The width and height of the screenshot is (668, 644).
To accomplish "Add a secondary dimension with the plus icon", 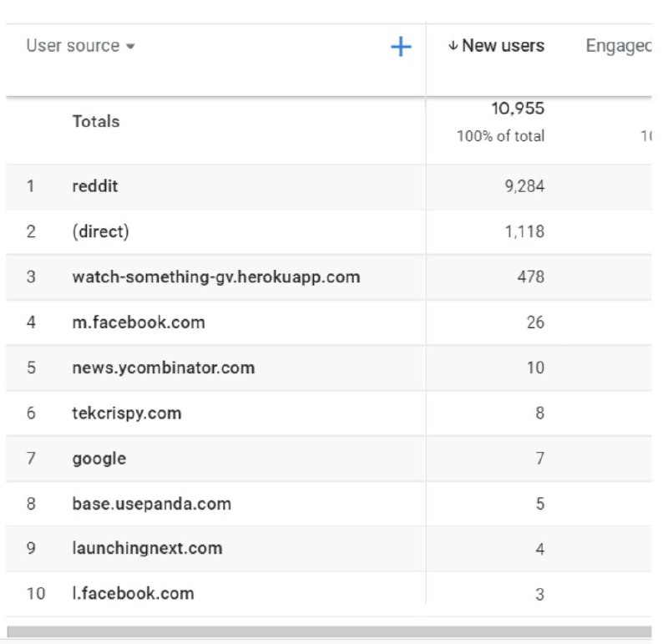I will (401, 47).
